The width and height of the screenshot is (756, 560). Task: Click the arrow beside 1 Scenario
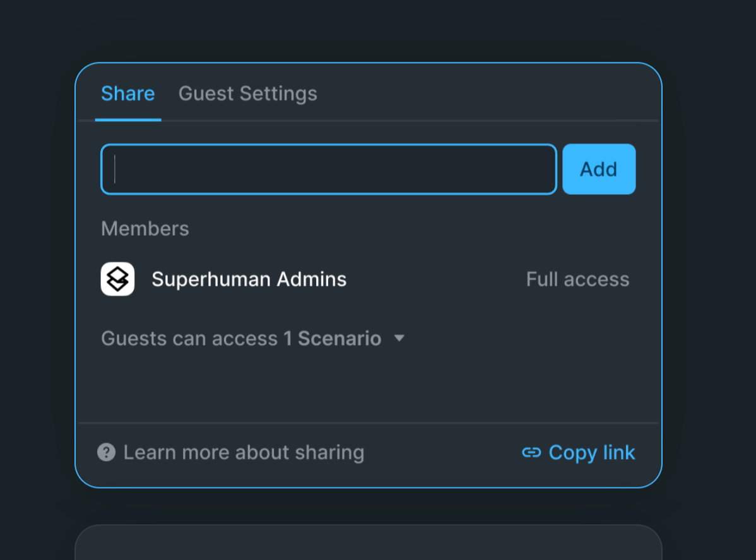(x=399, y=339)
